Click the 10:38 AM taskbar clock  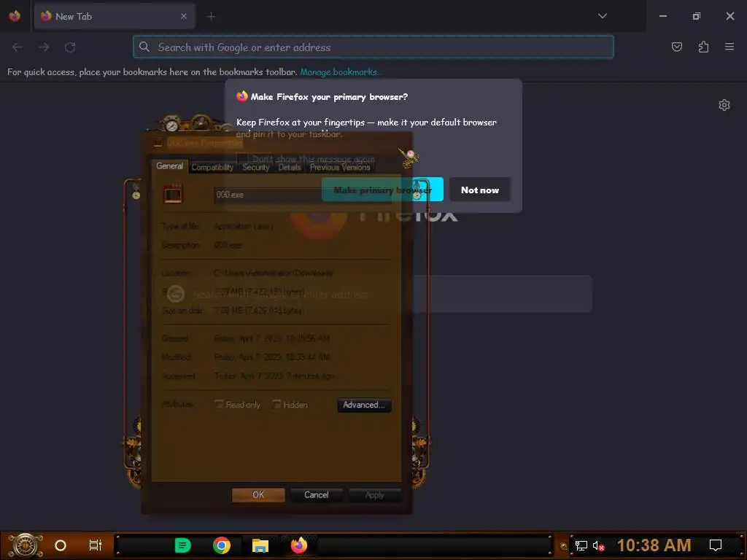(654, 545)
